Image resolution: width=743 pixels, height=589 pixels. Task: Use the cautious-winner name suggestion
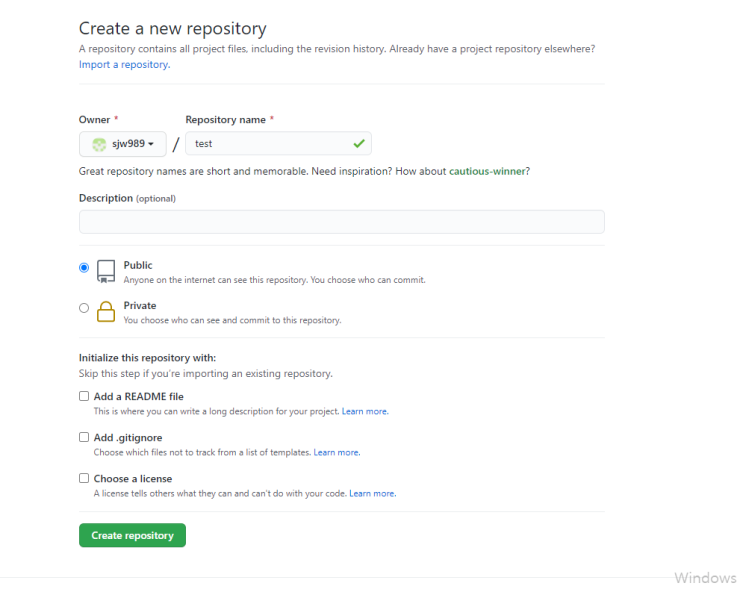point(487,171)
